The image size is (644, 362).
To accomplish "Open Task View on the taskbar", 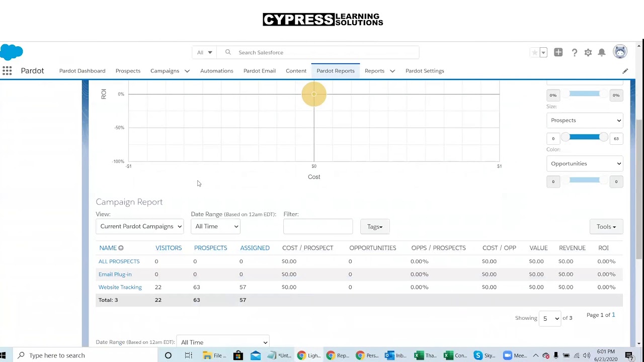I will point(189,355).
